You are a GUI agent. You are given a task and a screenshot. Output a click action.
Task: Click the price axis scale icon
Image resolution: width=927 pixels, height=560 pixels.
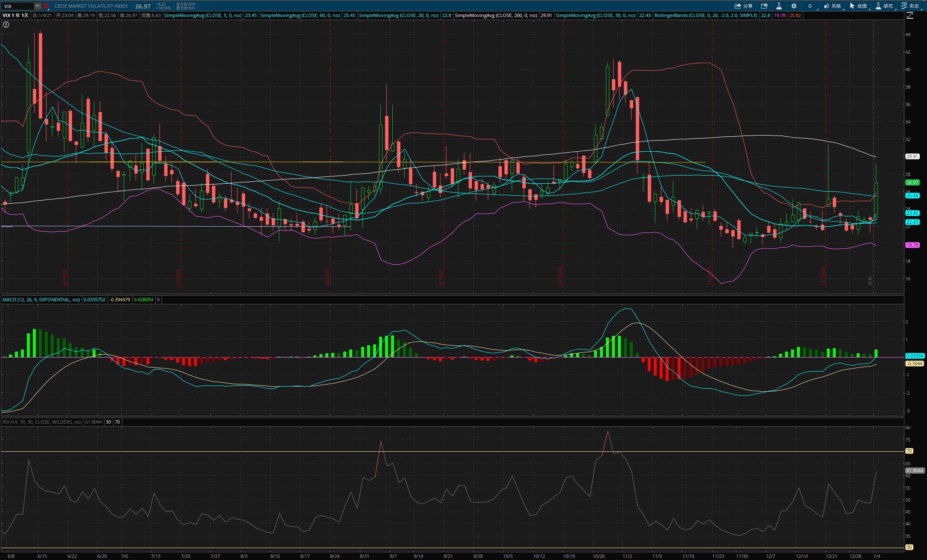pos(910,15)
